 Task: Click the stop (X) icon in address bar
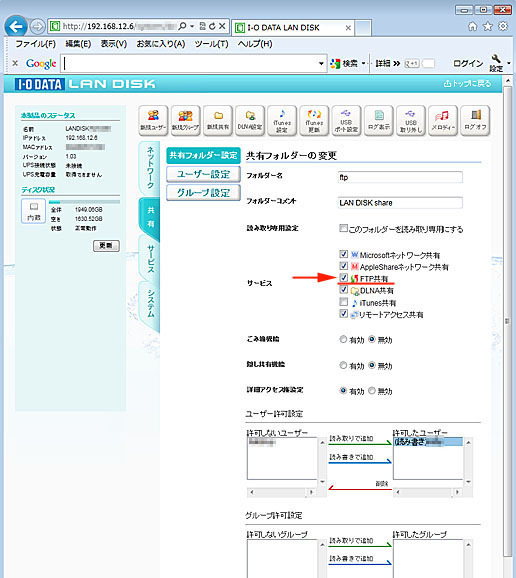pyautogui.click(x=222, y=26)
